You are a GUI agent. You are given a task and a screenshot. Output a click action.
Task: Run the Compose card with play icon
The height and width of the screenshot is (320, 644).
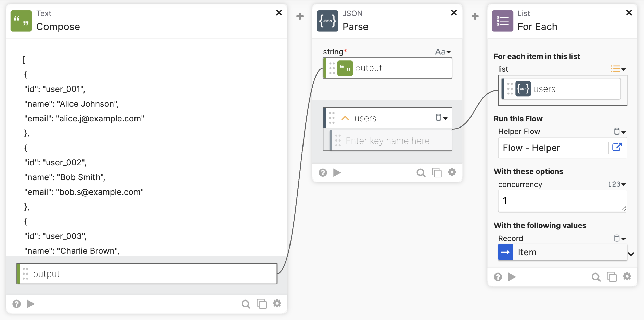[31, 304]
